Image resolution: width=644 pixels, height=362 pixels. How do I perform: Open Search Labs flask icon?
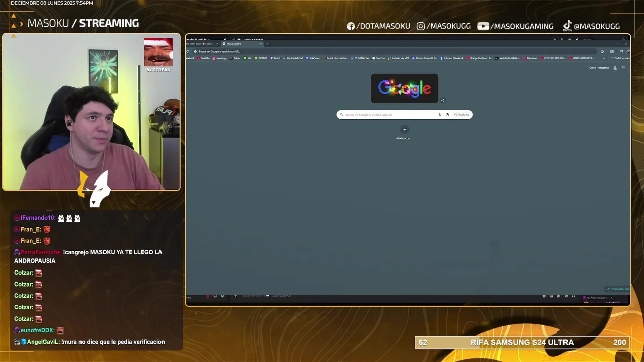point(615,68)
